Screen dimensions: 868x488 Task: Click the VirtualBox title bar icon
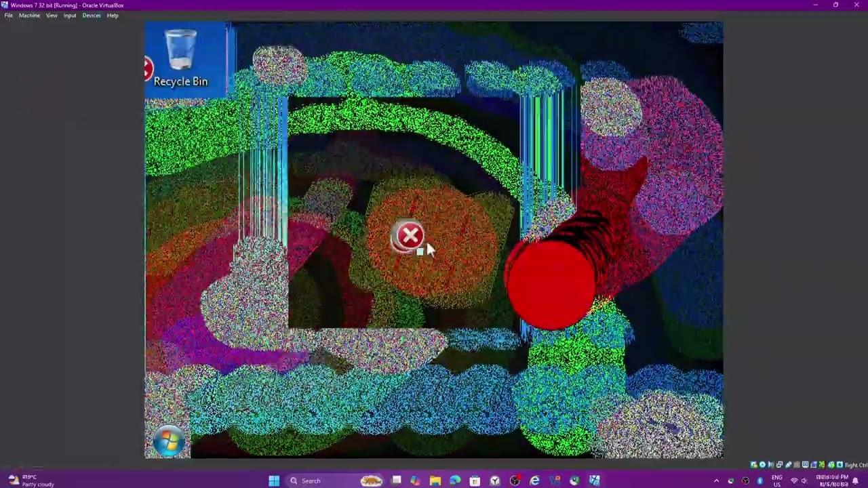point(5,5)
